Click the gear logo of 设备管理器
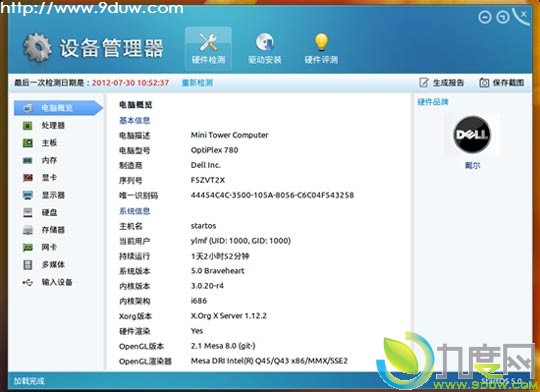 [x=37, y=48]
